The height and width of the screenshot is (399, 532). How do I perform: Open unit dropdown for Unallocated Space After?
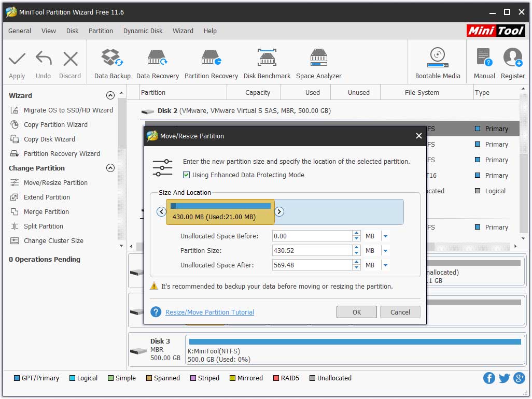385,265
